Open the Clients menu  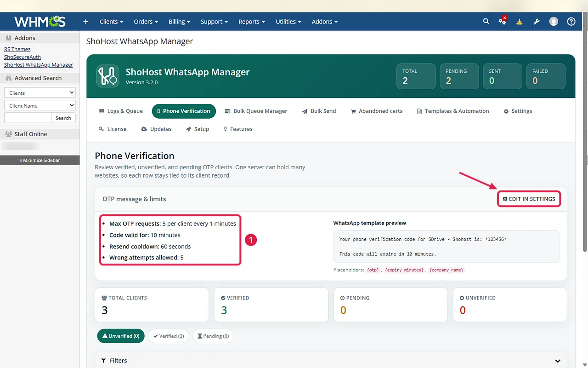click(x=111, y=22)
